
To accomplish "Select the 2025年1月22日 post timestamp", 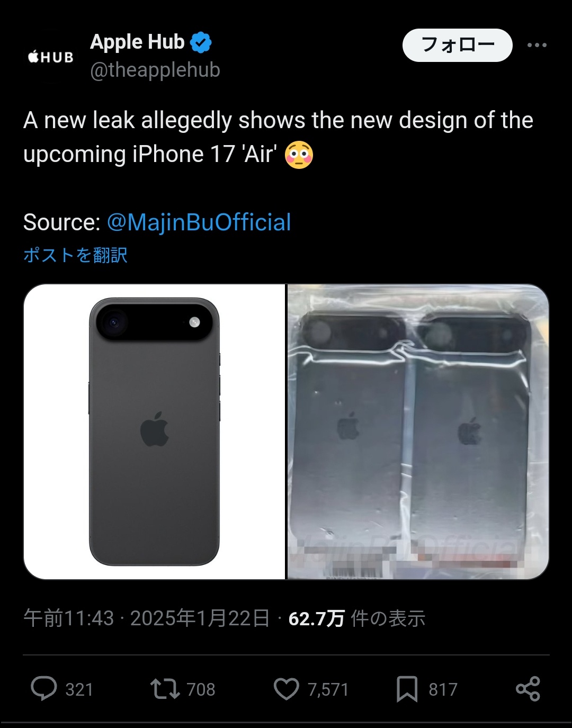I will 200,618.
